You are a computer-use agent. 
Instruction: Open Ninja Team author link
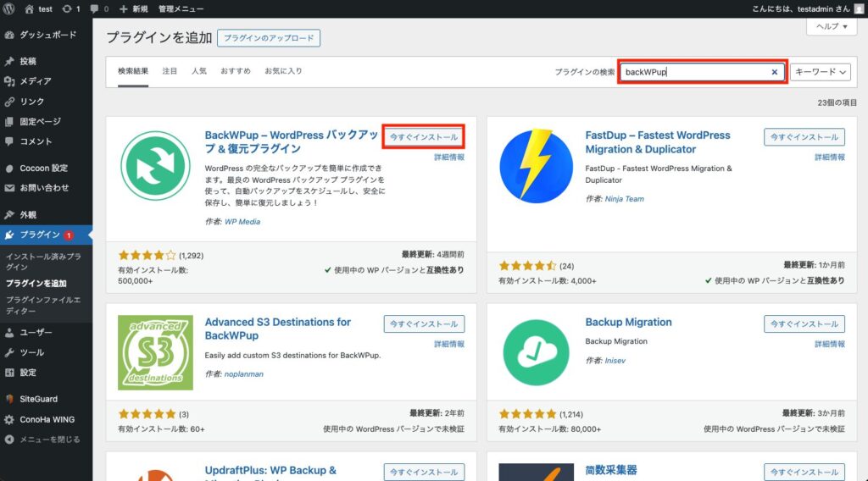click(625, 199)
